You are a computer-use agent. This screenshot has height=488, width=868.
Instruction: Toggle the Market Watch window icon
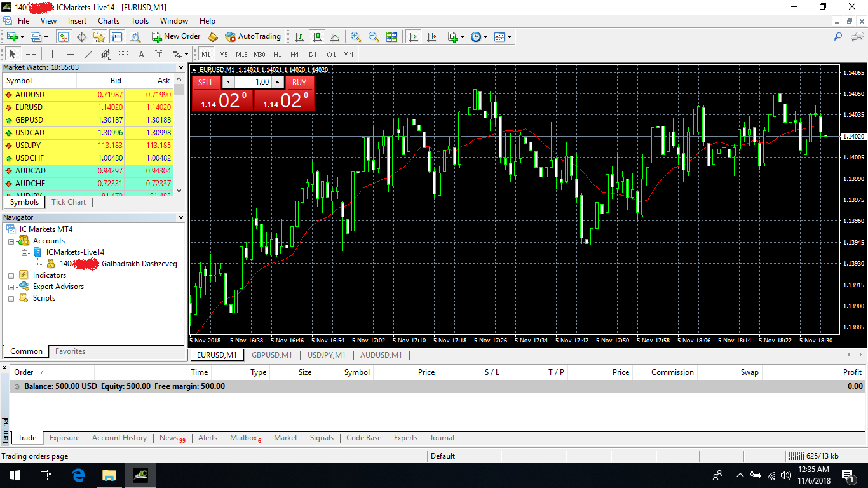pos(64,37)
